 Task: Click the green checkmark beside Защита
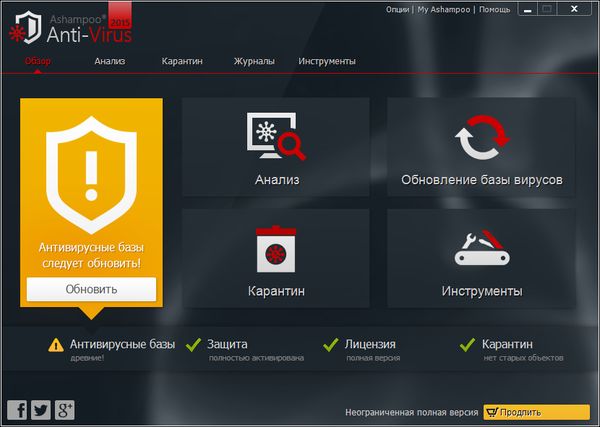coord(194,345)
